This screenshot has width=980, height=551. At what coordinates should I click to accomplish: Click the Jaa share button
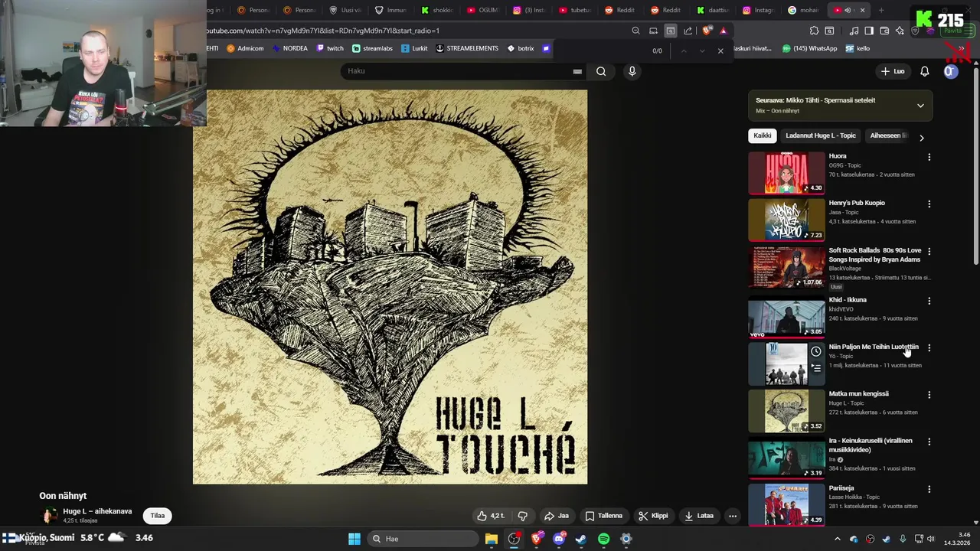pos(557,516)
